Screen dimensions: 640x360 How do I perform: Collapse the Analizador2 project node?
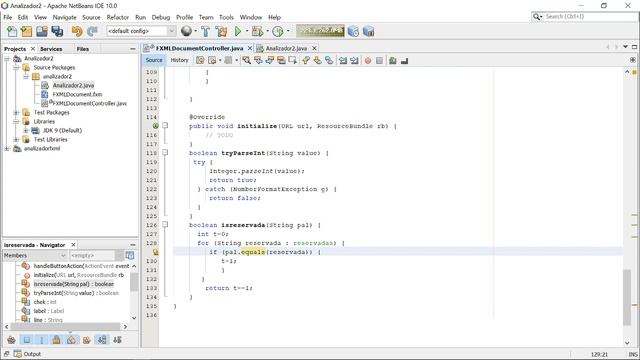click(x=7, y=59)
